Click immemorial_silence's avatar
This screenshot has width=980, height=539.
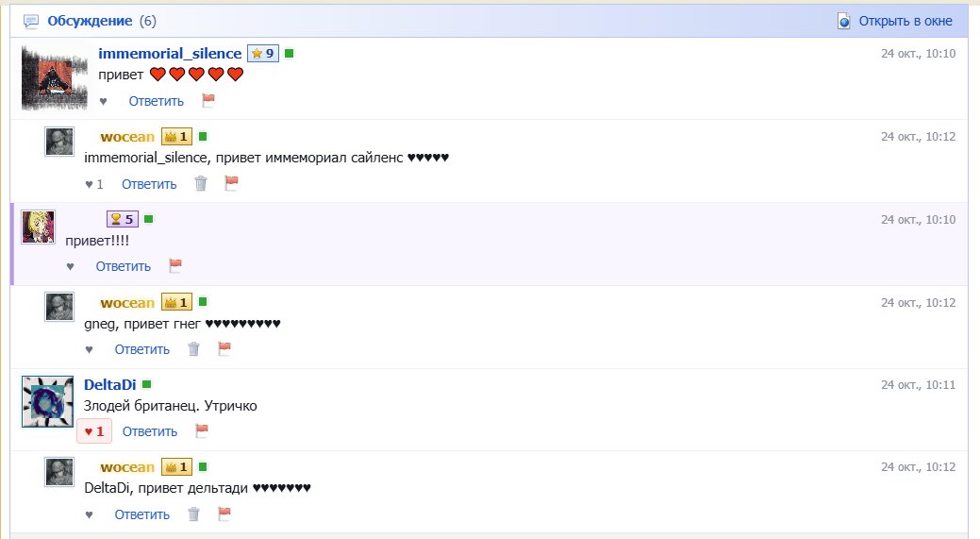click(x=55, y=78)
